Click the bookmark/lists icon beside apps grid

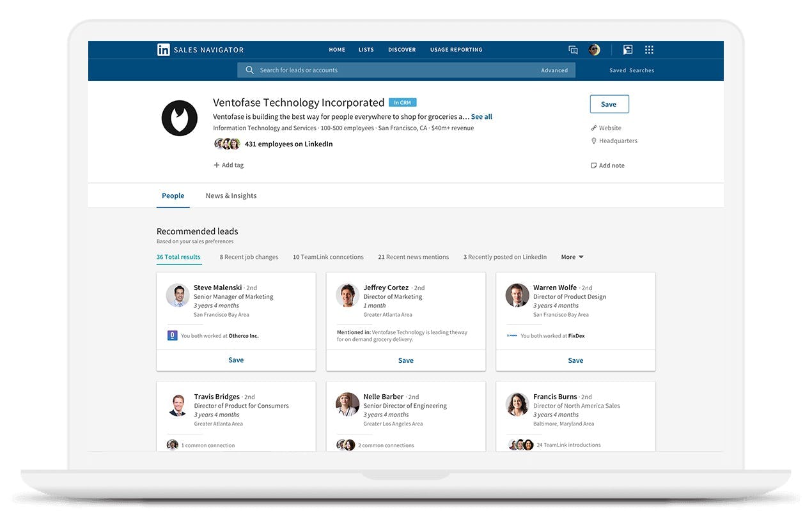tap(627, 49)
